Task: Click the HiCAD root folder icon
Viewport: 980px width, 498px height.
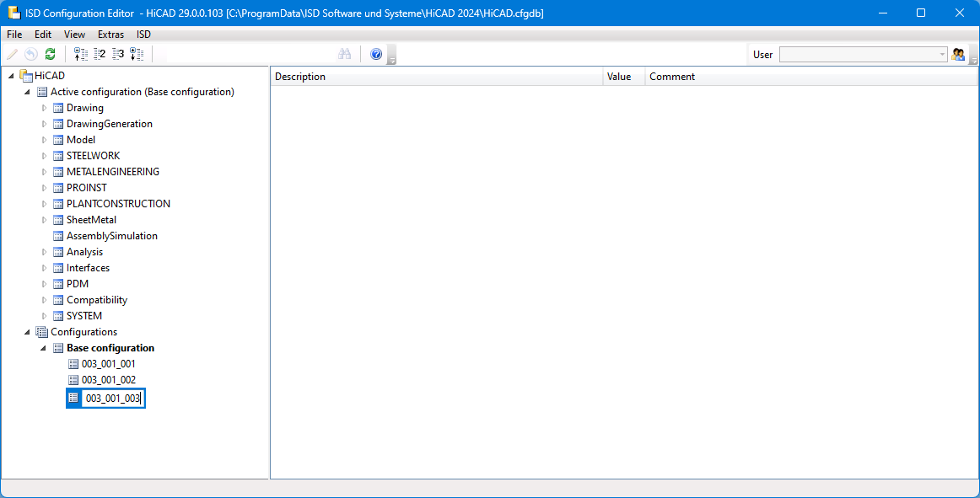Action: coord(26,76)
